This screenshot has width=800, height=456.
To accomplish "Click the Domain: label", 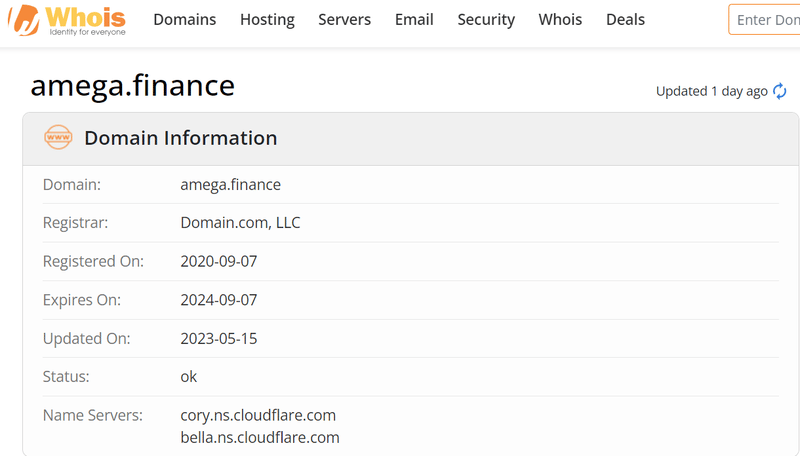I will [x=72, y=184].
